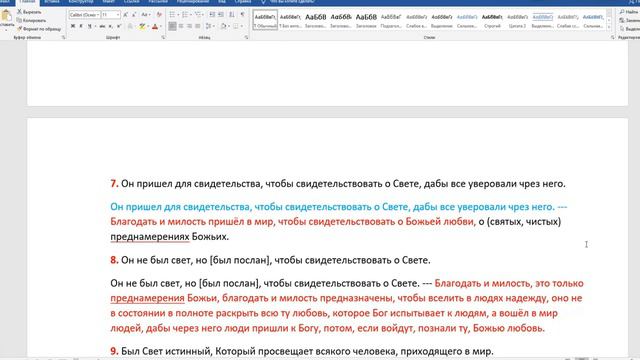Switch to Макет (Layout) ribbon tab
Viewport: 640px width, 360px height.
coord(109,2)
